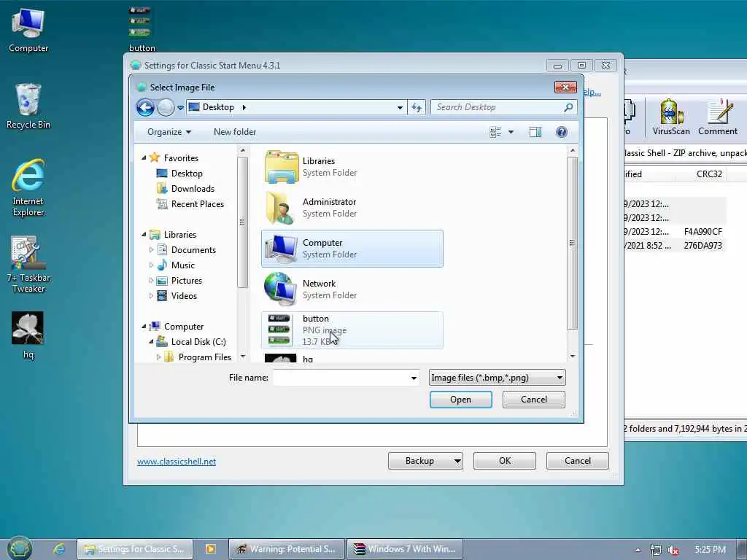Image resolution: width=747 pixels, height=560 pixels.
Task: Switch to Windows 7 With Win... taskbar window
Action: click(x=405, y=549)
